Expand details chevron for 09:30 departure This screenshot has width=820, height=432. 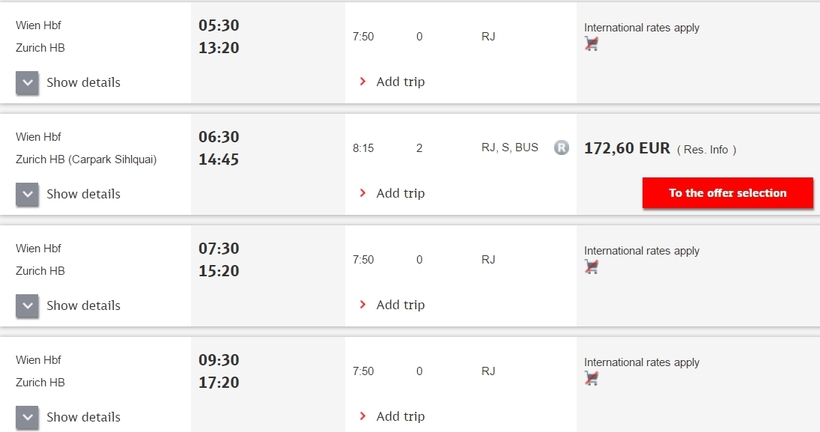pyautogui.click(x=27, y=417)
